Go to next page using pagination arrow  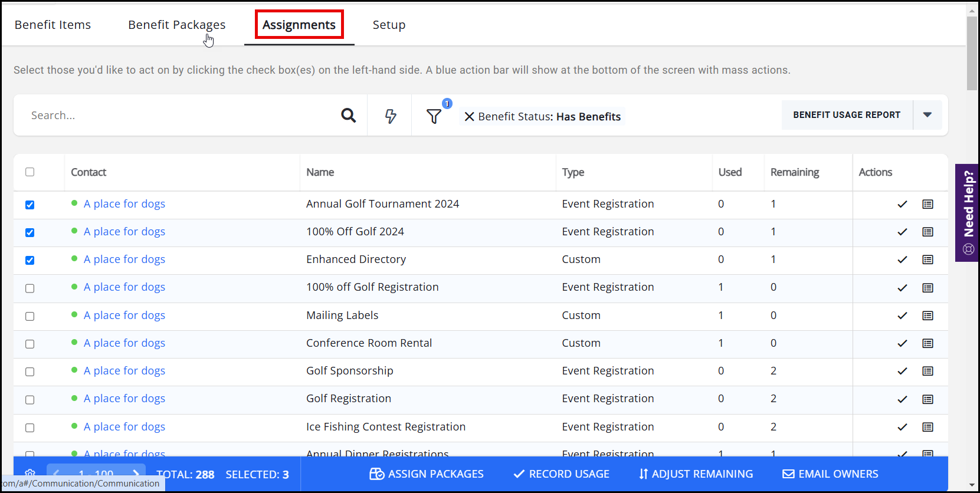point(136,474)
